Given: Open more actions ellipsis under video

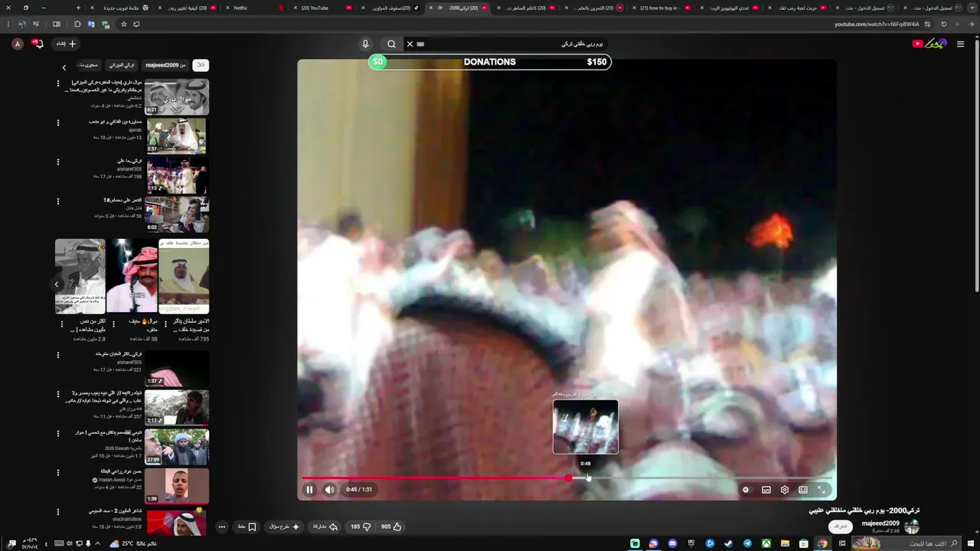Looking at the screenshot, I should coord(222,527).
